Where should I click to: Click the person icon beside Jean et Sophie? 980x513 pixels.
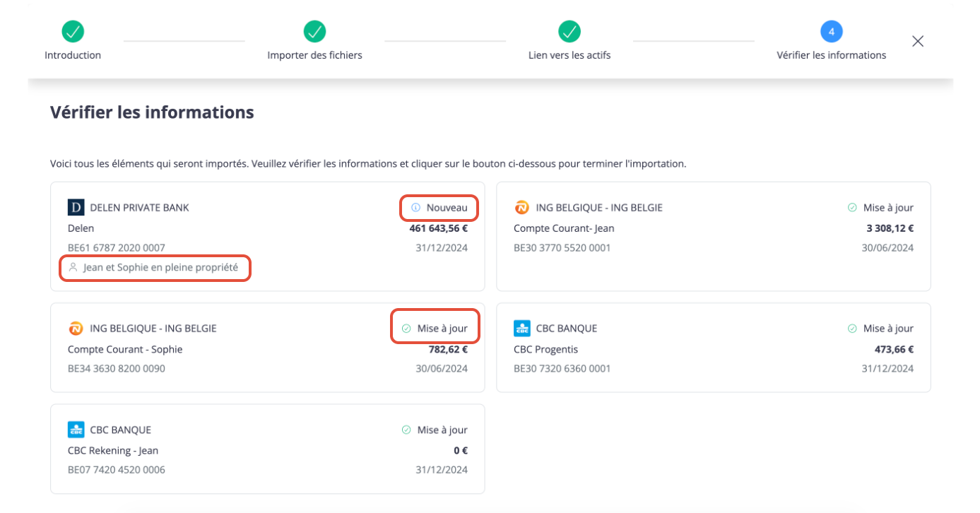(x=72, y=268)
